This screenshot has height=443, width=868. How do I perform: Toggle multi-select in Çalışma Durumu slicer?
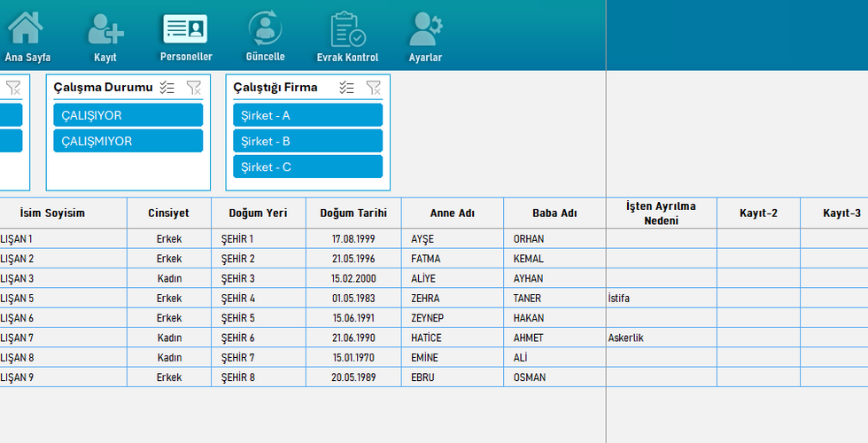click(x=167, y=88)
